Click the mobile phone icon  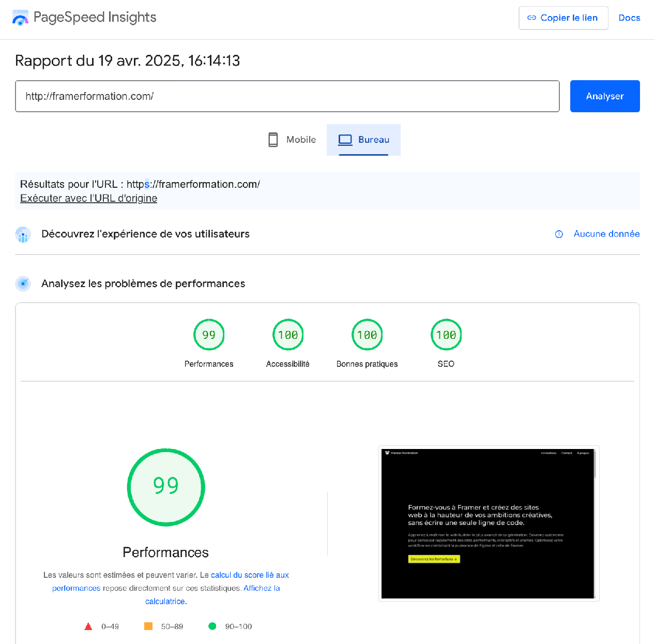point(273,140)
